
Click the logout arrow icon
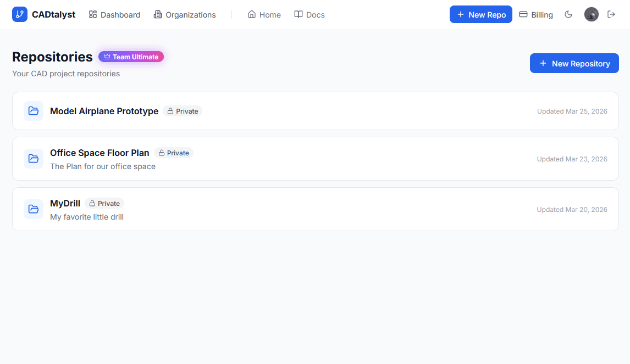click(611, 14)
